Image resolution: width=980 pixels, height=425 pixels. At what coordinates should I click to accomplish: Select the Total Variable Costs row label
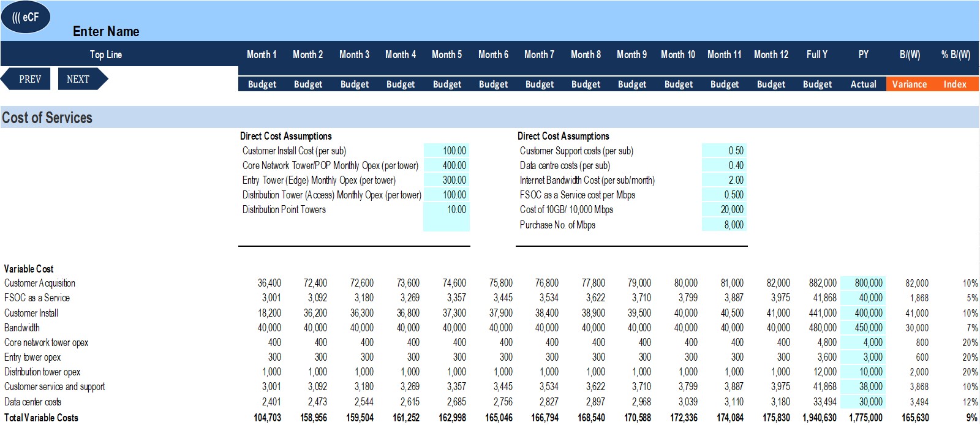(x=41, y=418)
